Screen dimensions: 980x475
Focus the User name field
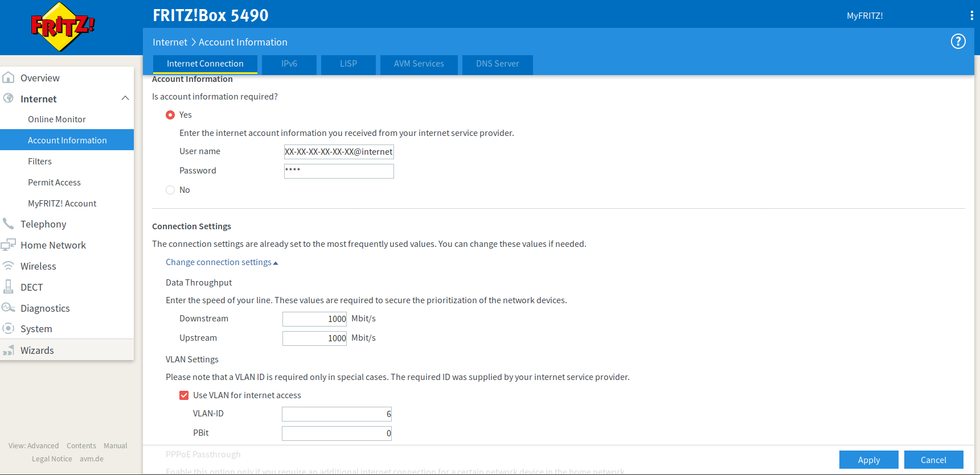[x=339, y=152]
